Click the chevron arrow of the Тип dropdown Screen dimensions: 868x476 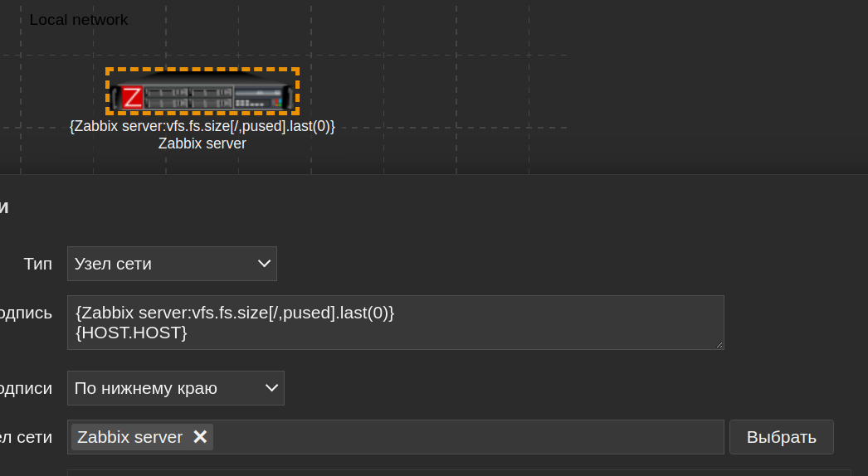click(265, 264)
